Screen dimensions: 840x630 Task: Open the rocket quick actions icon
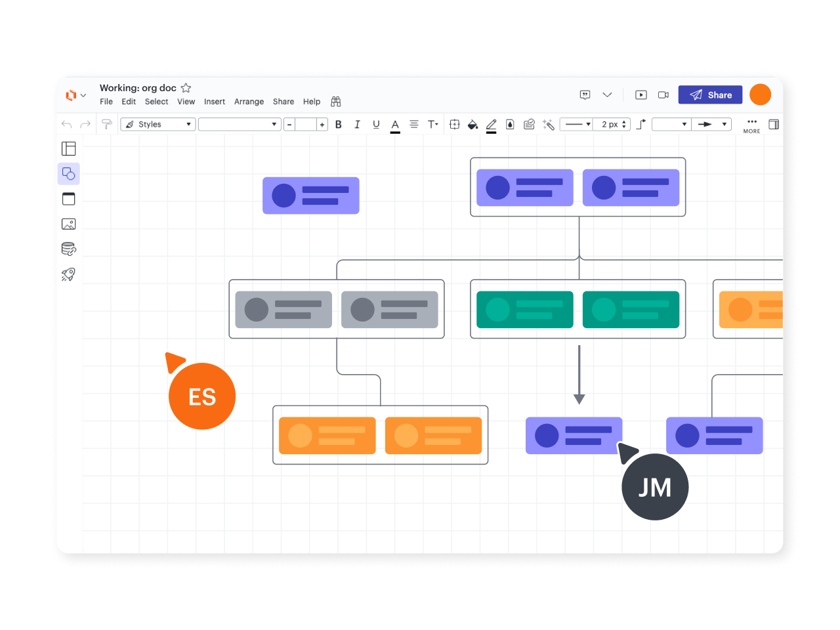[x=68, y=274]
